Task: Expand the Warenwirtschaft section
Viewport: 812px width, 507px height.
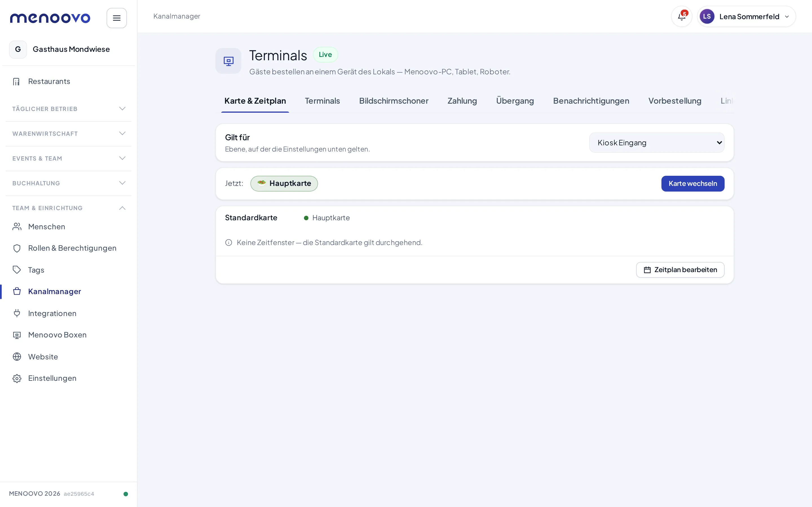Action: click(69, 134)
